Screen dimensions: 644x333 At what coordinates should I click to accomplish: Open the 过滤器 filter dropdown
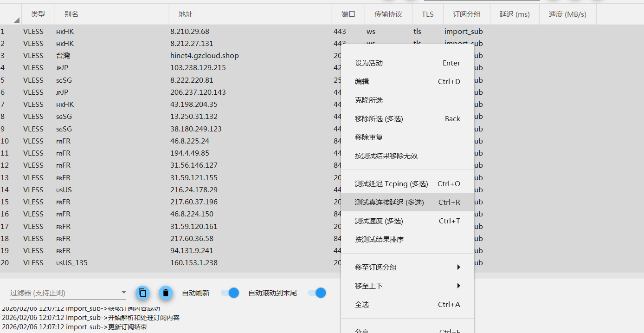pos(123,293)
